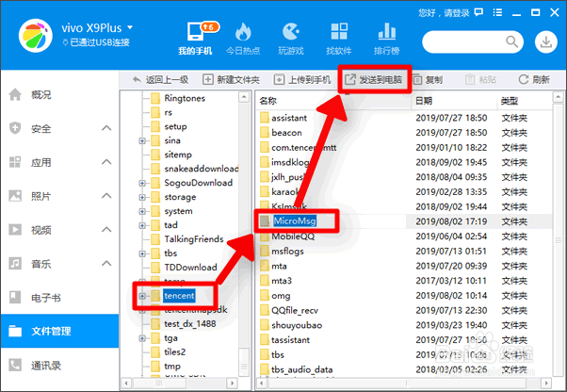Image resolution: width=567 pixels, height=392 pixels.
Task: Collapse the Videos (视频) chevron
Action: (106, 230)
